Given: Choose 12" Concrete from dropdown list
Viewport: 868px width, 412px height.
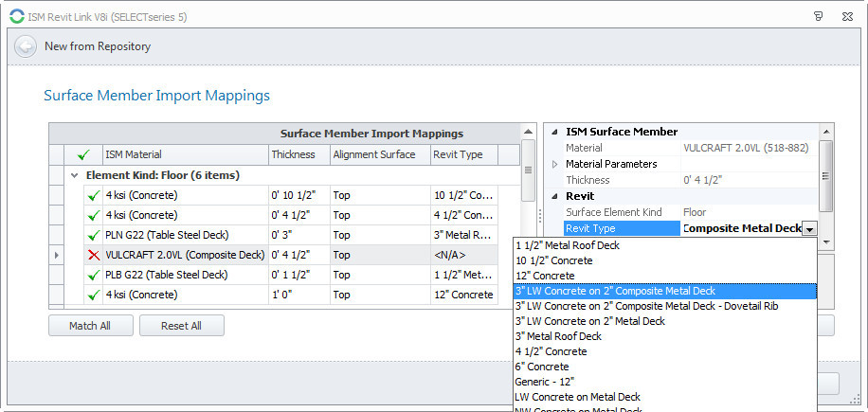Looking at the screenshot, I should [664, 276].
